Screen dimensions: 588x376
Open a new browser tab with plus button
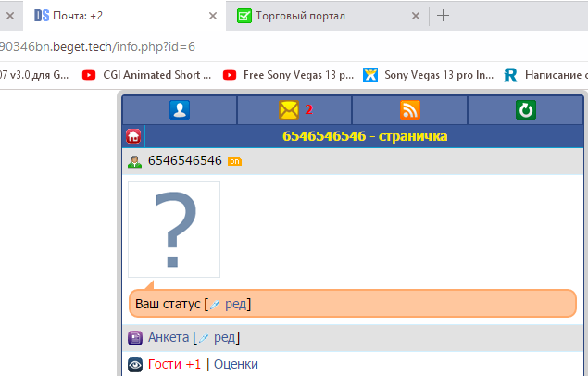(443, 16)
